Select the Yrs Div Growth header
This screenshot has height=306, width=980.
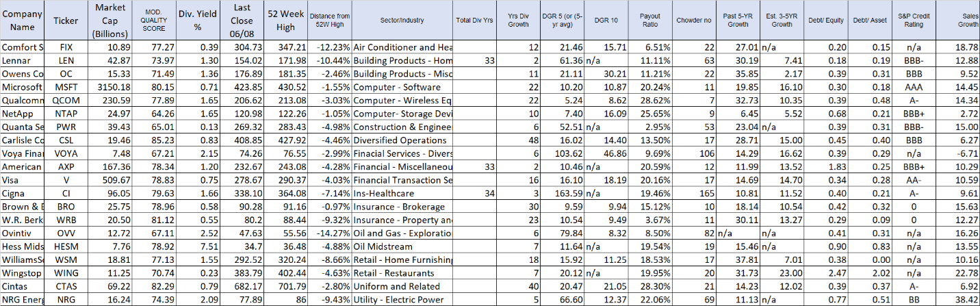[x=518, y=21]
